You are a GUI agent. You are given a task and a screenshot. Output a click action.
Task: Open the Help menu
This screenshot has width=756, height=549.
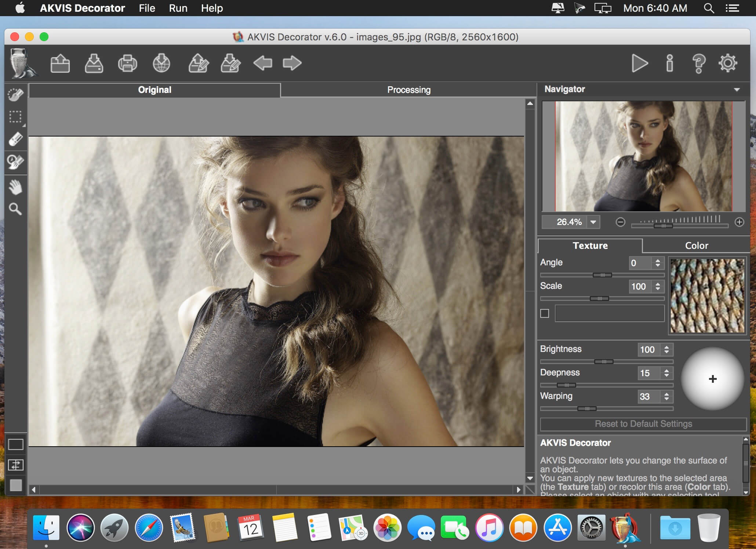(212, 8)
